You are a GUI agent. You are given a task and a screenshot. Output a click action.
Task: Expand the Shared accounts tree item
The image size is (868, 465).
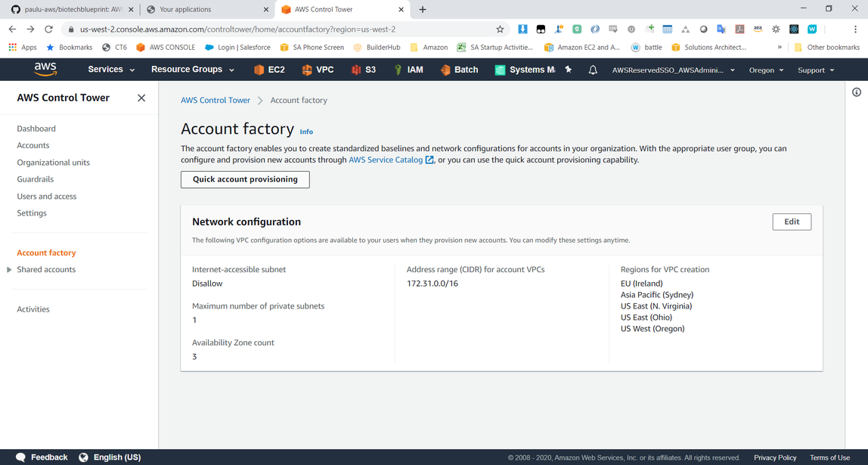tap(9, 270)
